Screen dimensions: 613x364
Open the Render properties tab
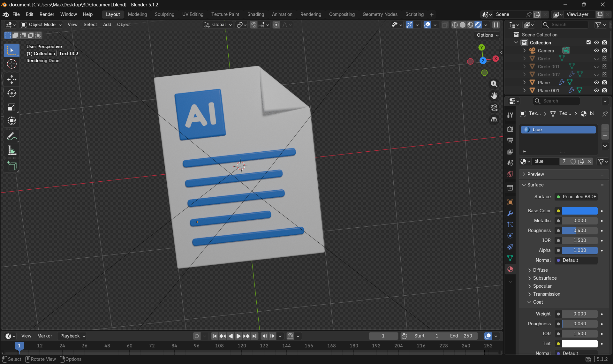coord(510,129)
